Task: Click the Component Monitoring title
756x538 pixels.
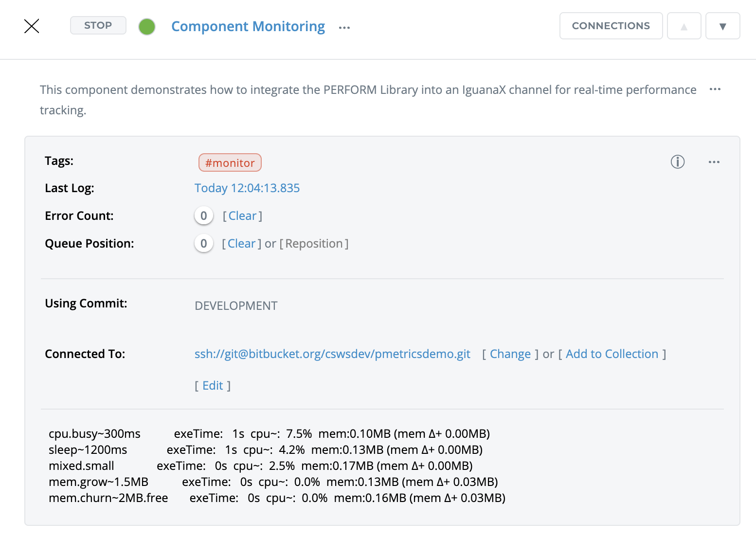Action: pyautogui.click(x=248, y=26)
